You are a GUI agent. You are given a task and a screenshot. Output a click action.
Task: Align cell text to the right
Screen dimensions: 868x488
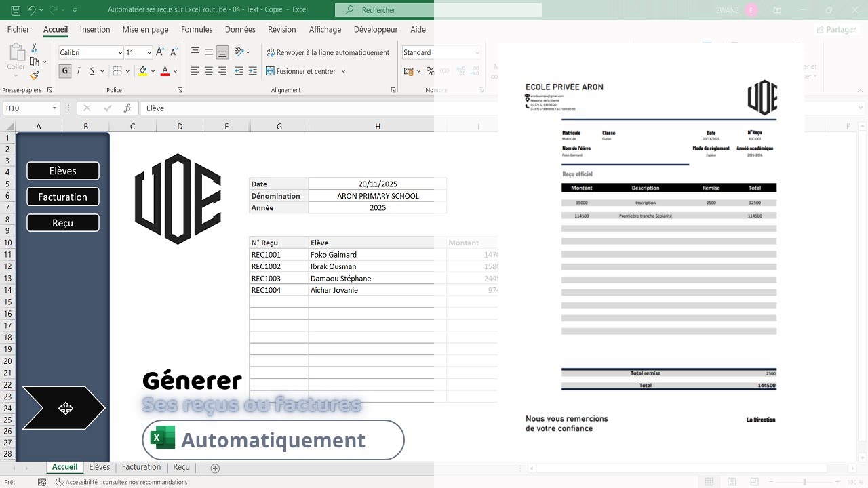(222, 71)
